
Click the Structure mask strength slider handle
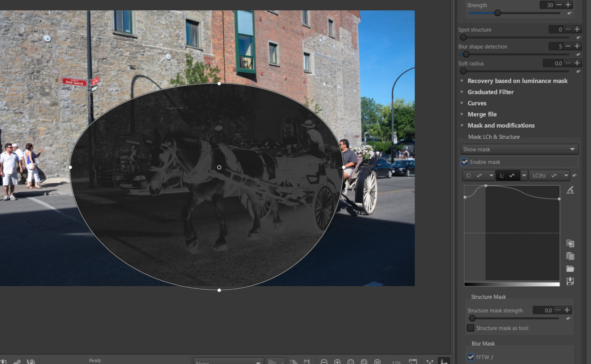point(472,318)
